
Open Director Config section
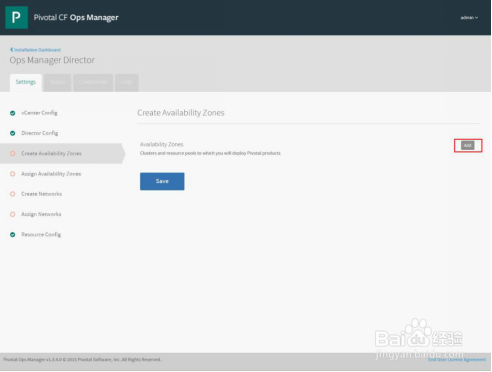click(40, 133)
